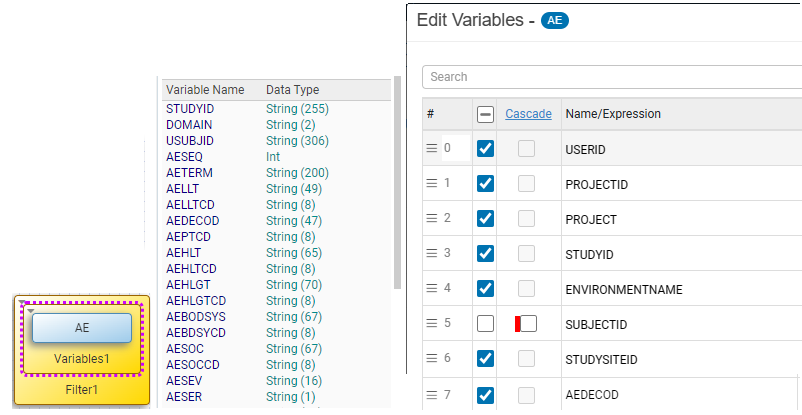The height and width of the screenshot is (415, 802).
Task: Toggle the select-all checkbox in table header
Action: (x=485, y=114)
